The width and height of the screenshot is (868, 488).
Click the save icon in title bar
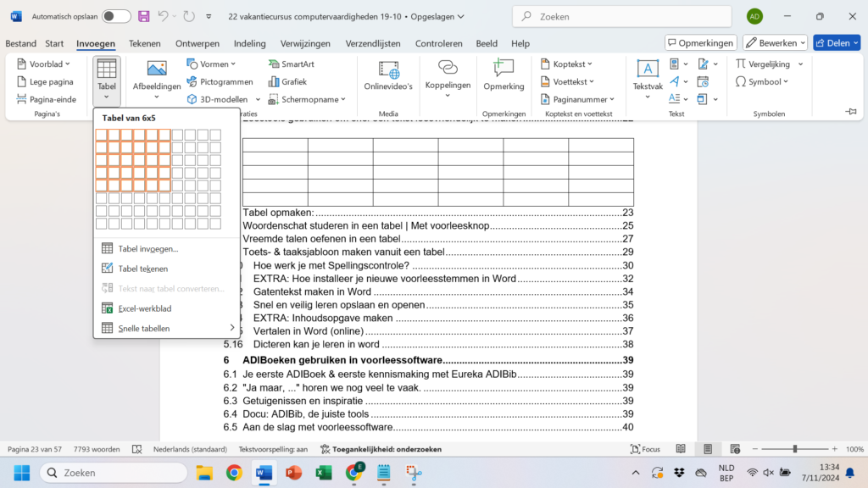(144, 16)
